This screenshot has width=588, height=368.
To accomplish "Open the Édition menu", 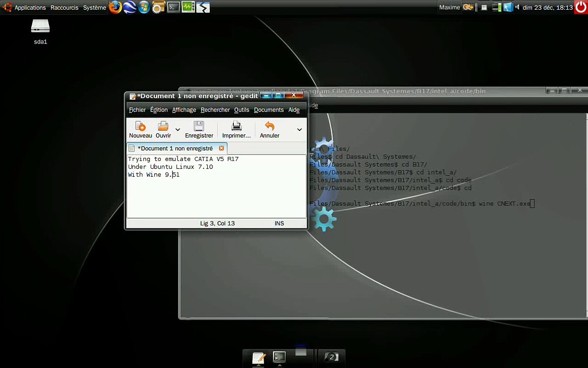I will point(159,110).
